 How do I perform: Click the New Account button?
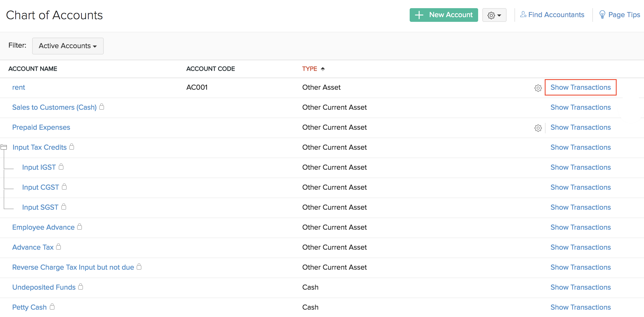(x=444, y=15)
